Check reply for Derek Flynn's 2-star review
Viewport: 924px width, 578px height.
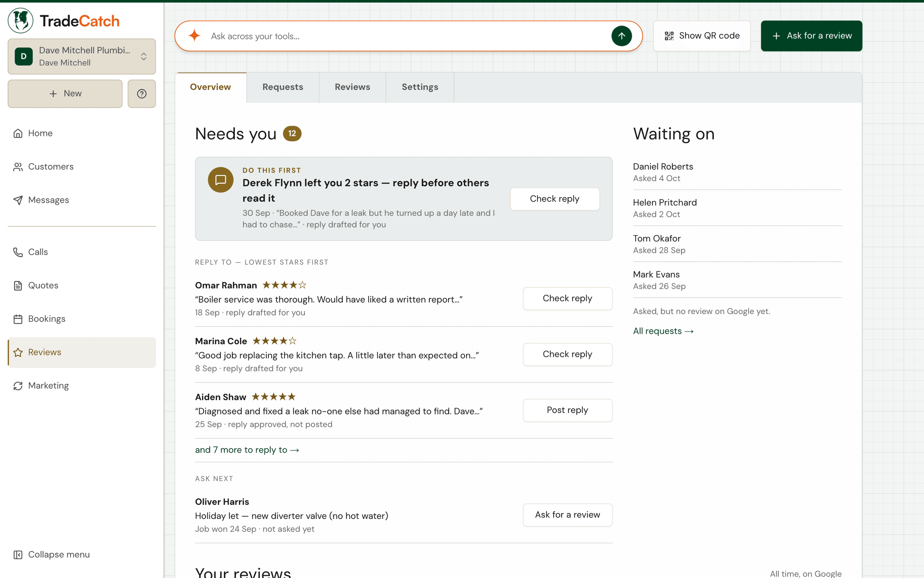(555, 199)
